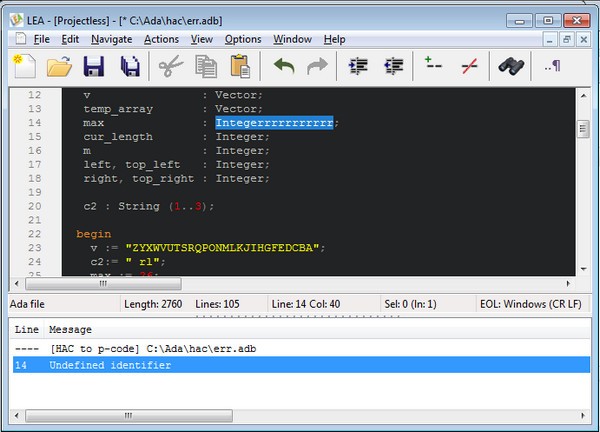
Task: Click the comment lines icon
Action: (x=434, y=66)
